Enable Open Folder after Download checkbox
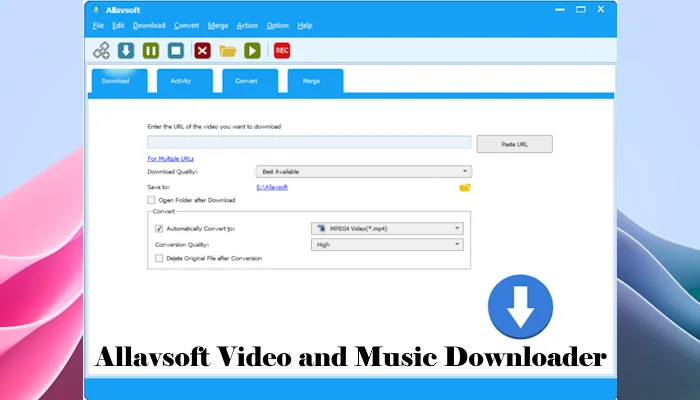 151,200
